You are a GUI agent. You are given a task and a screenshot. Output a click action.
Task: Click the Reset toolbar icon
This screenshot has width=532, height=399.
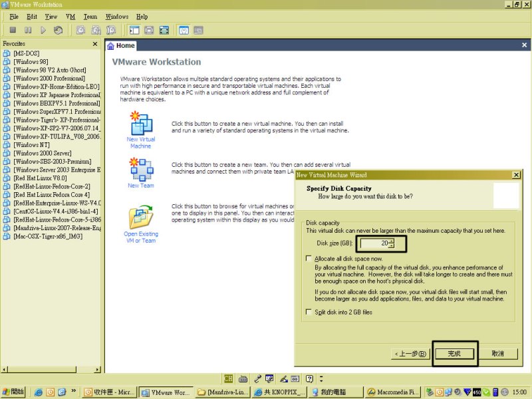coord(59,30)
